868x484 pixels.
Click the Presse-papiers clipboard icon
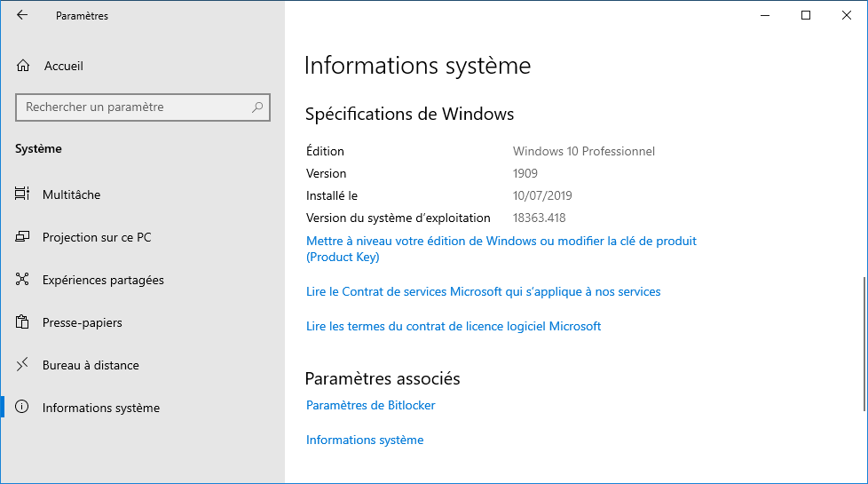(22, 321)
